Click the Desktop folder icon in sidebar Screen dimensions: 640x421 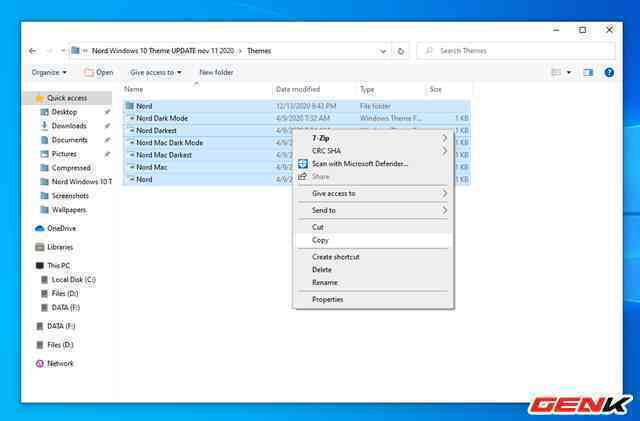click(44, 112)
